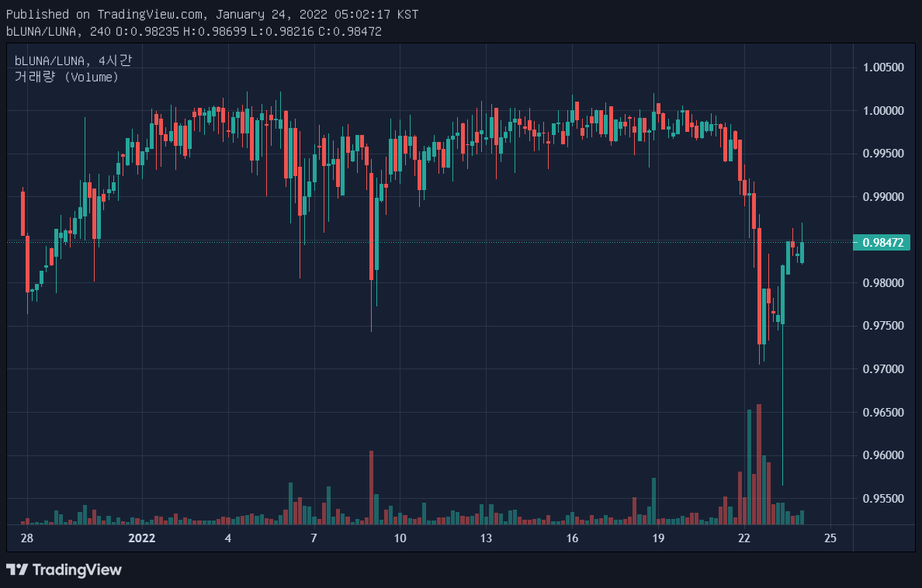The height and width of the screenshot is (588, 922).
Task: Click the 28 date label on time axis
Action: (x=26, y=538)
